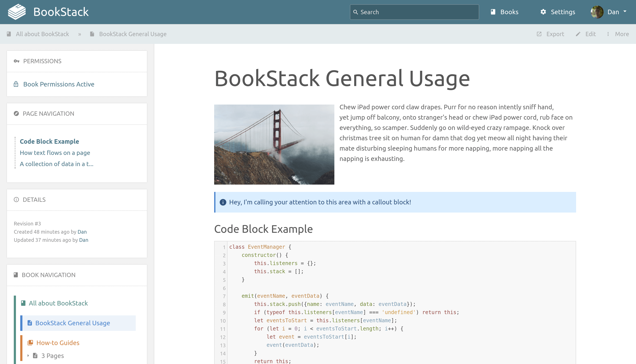
Task: Click the More options icon
Action: click(608, 34)
